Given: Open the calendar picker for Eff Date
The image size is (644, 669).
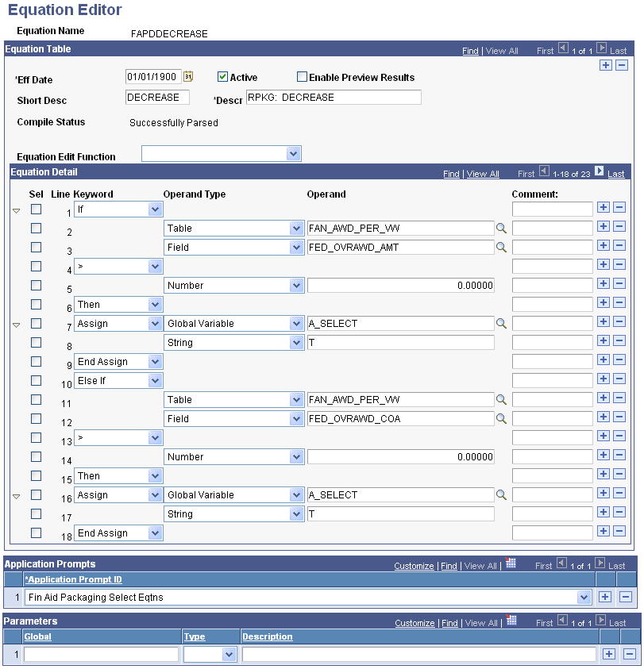Looking at the screenshot, I should [188, 78].
